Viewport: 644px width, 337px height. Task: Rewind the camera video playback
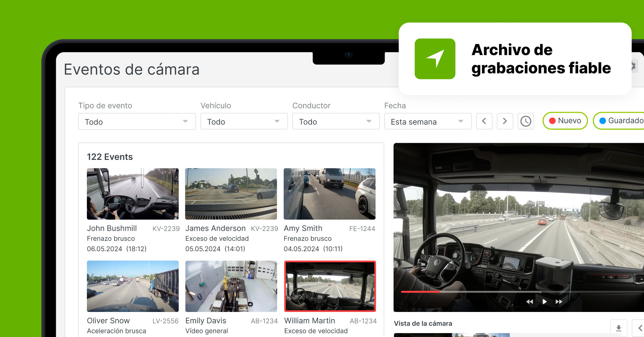(x=530, y=302)
